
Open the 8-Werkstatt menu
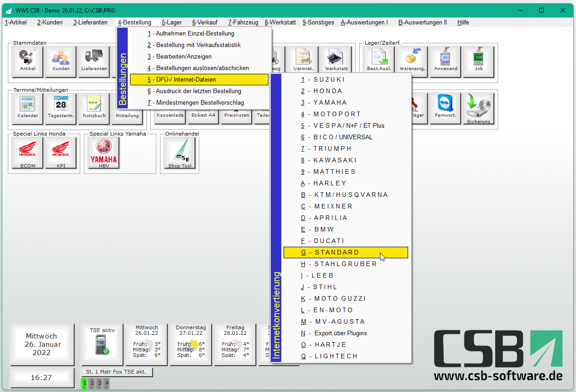280,22
